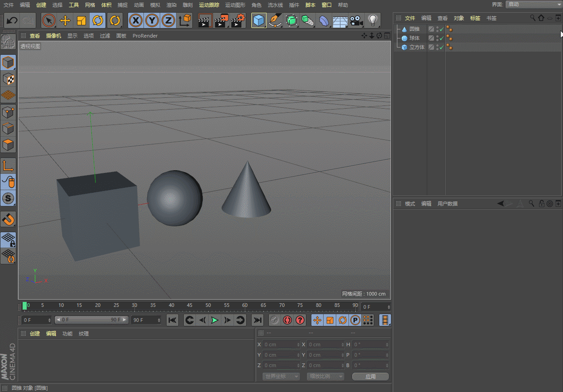
Task: Open 缩放比例 dropdown in coordinates panel
Action: coord(325,376)
